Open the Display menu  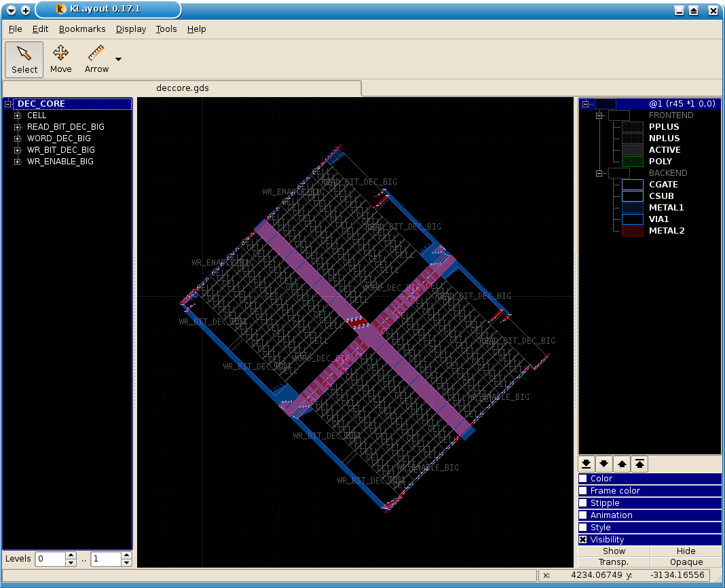pyautogui.click(x=131, y=29)
